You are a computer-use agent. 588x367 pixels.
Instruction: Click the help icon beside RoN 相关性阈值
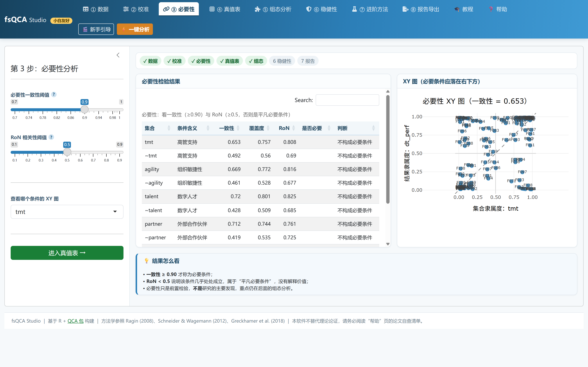(x=51, y=137)
